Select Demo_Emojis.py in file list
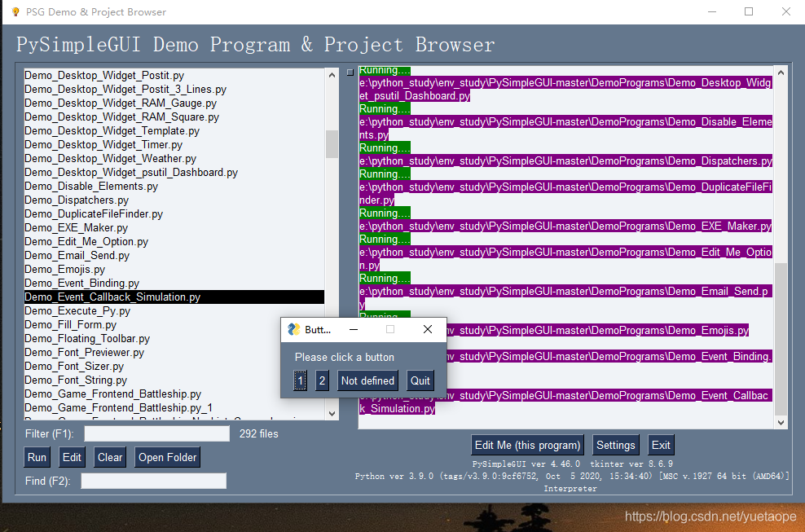 click(x=174, y=270)
